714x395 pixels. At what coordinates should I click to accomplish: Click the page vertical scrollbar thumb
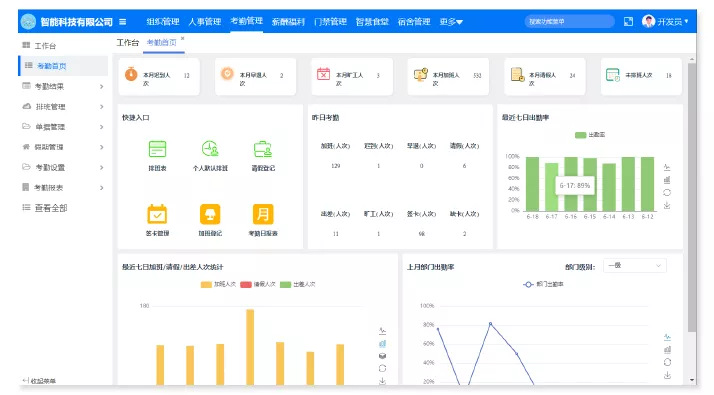(x=692, y=197)
